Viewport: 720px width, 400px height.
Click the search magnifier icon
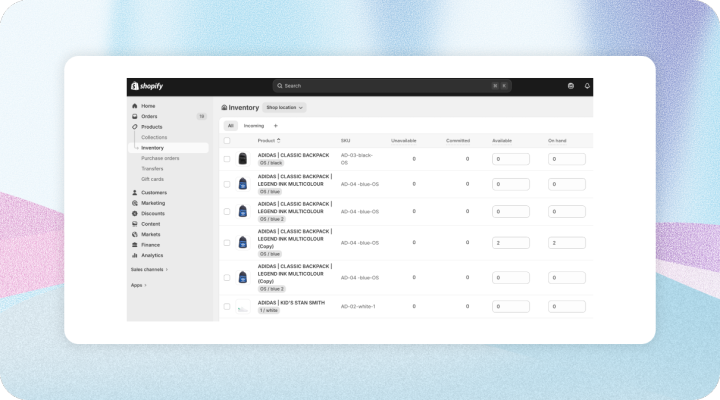pyautogui.click(x=280, y=86)
